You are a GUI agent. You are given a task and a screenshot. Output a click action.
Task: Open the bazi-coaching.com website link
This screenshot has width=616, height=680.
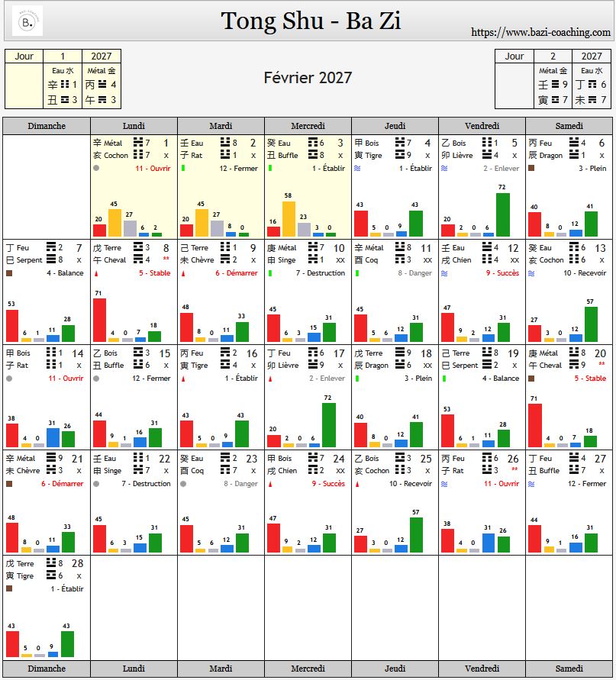(540, 32)
